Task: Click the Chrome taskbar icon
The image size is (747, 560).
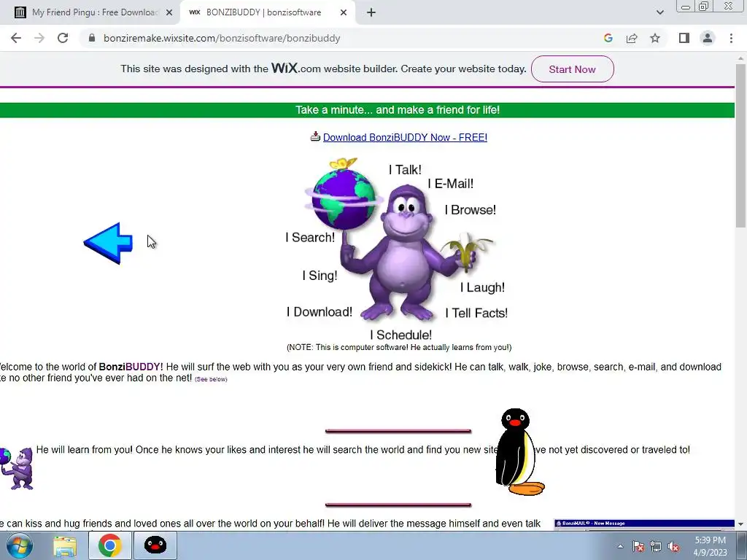Action: (110, 545)
